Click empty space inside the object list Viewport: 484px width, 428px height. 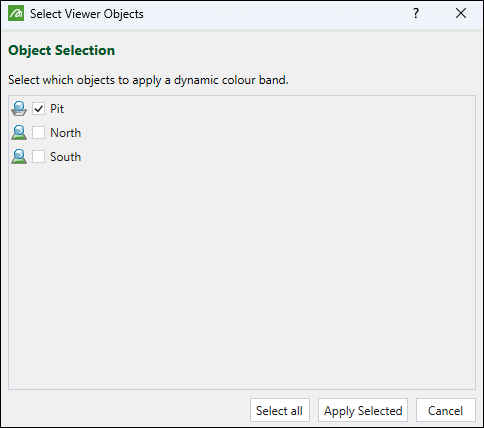point(242,273)
